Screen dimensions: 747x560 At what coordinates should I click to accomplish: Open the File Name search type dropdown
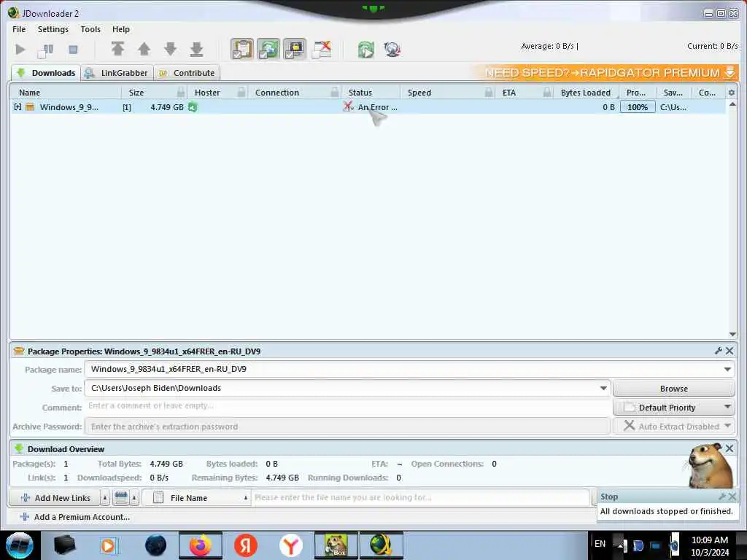pyautogui.click(x=196, y=498)
